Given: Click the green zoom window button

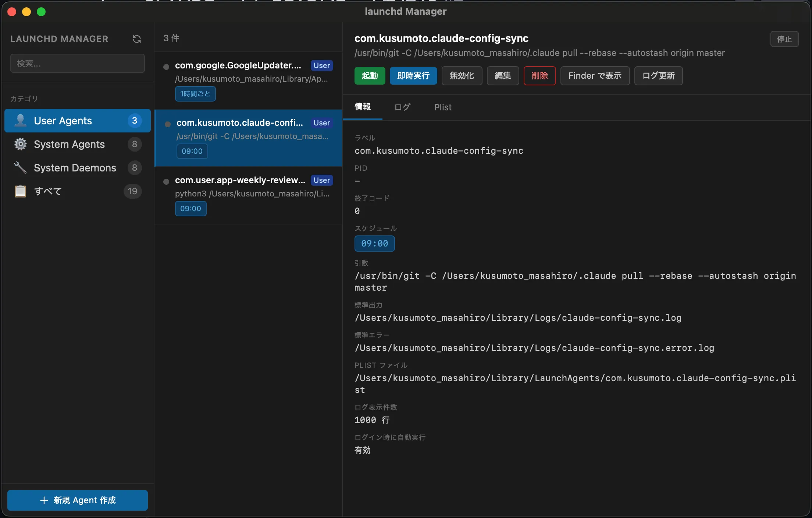Looking at the screenshot, I should click(x=41, y=12).
